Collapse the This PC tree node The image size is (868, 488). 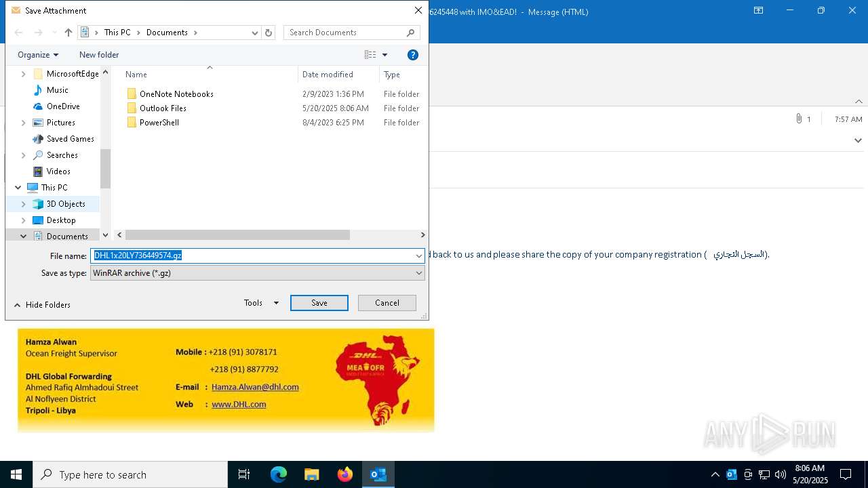18,188
